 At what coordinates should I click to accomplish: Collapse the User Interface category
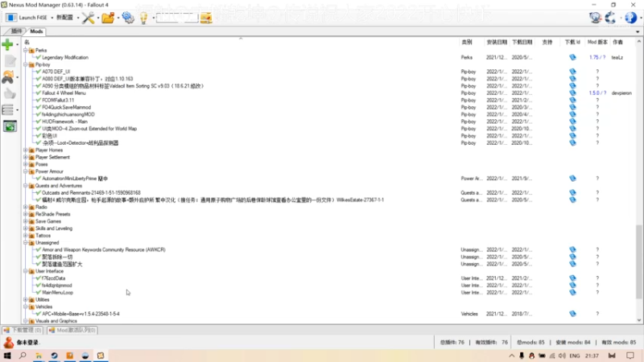click(x=26, y=271)
